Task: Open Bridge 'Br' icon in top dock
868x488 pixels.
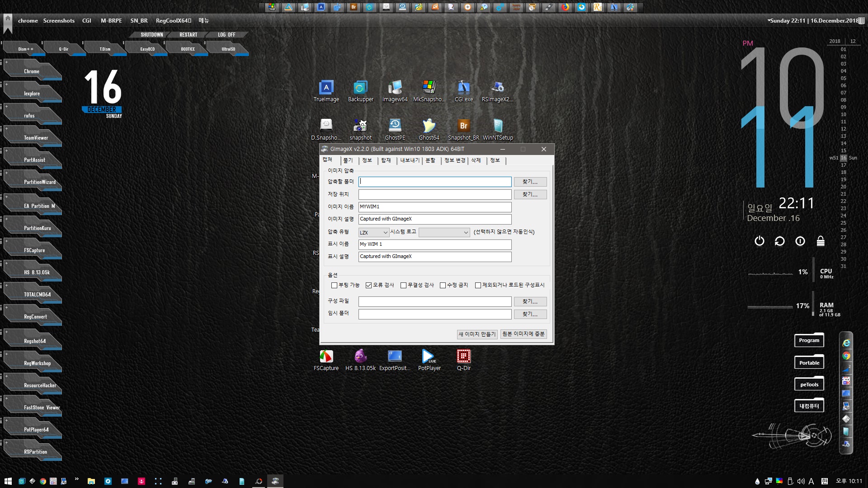Action: coord(354,7)
